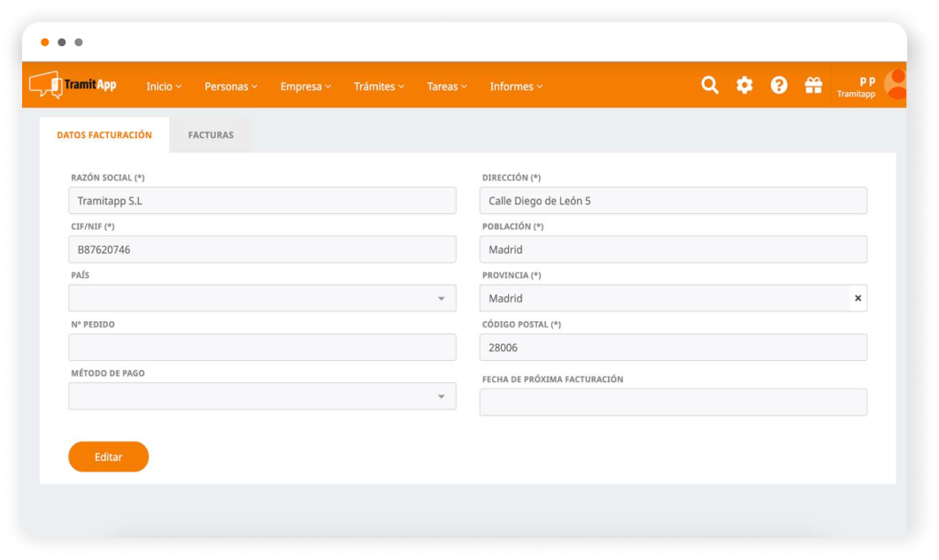Open the Provincia combo box
The width and height of the screenshot is (939, 560).
click(664, 299)
